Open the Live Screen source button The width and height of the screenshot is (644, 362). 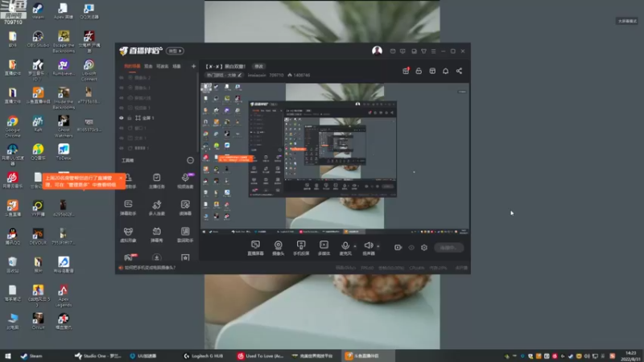pyautogui.click(x=255, y=248)
